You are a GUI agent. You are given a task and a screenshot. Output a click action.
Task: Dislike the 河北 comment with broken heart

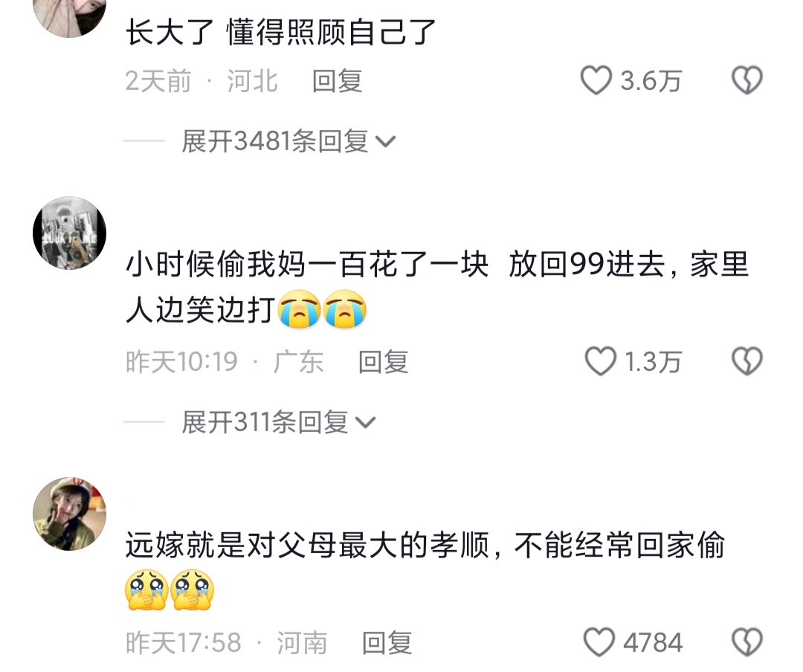click(x=746, y=80)
